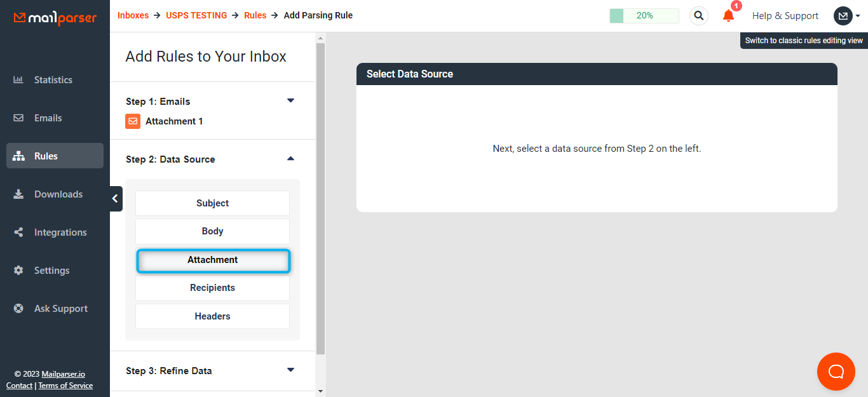Choose Subject as data source
868x397 pixels.
point(212,203)
